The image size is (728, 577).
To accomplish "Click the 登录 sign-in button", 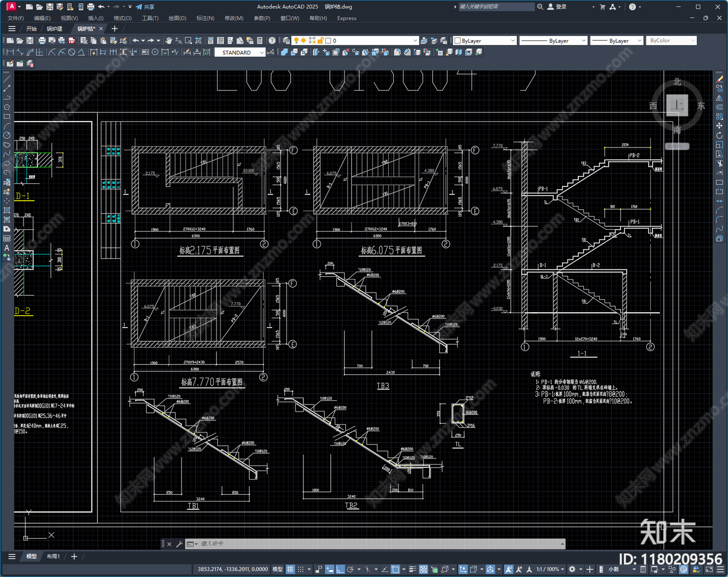I will pyautogui.click(x=557, y=7).
